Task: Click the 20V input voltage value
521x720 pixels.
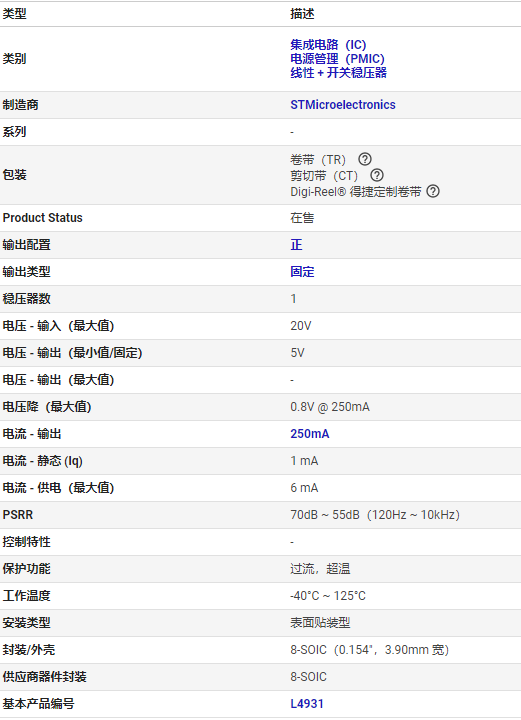Action: tap(301, 326)
